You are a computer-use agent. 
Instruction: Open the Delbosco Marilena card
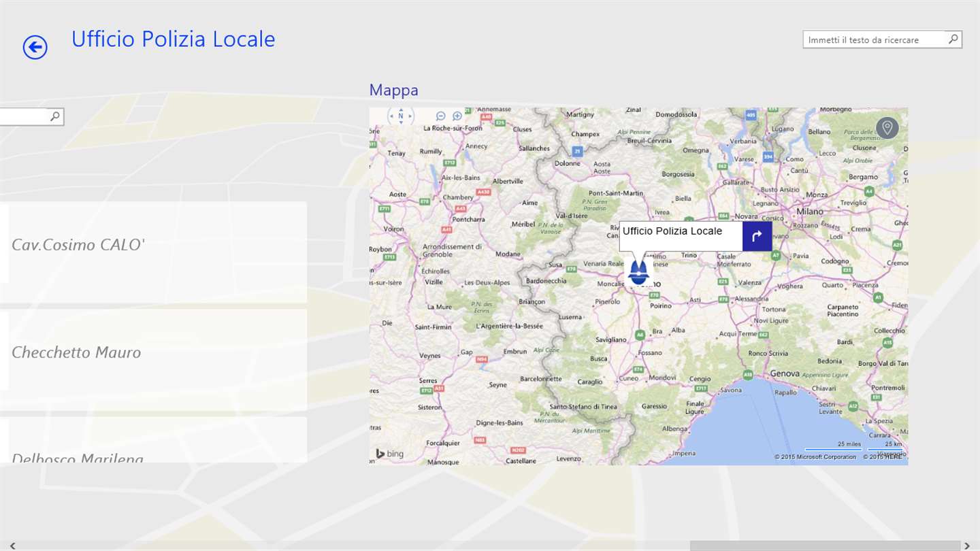click(x=153, y=440)
